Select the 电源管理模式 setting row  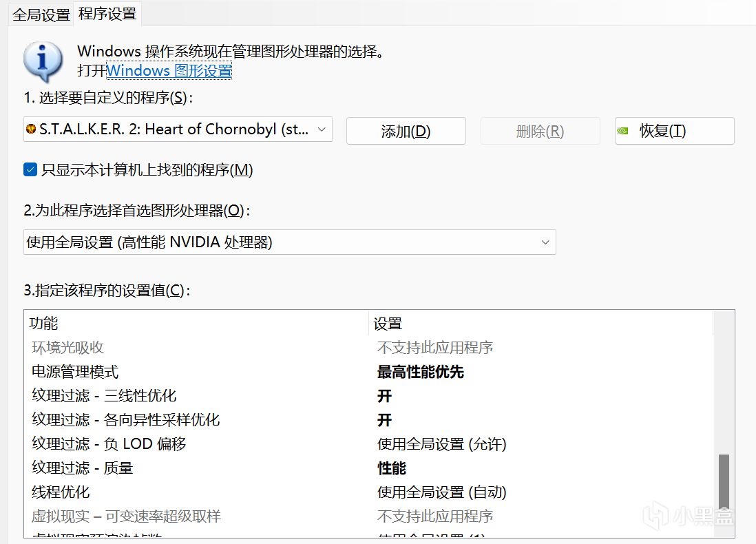pyautogui.click(x=75, y=372)
